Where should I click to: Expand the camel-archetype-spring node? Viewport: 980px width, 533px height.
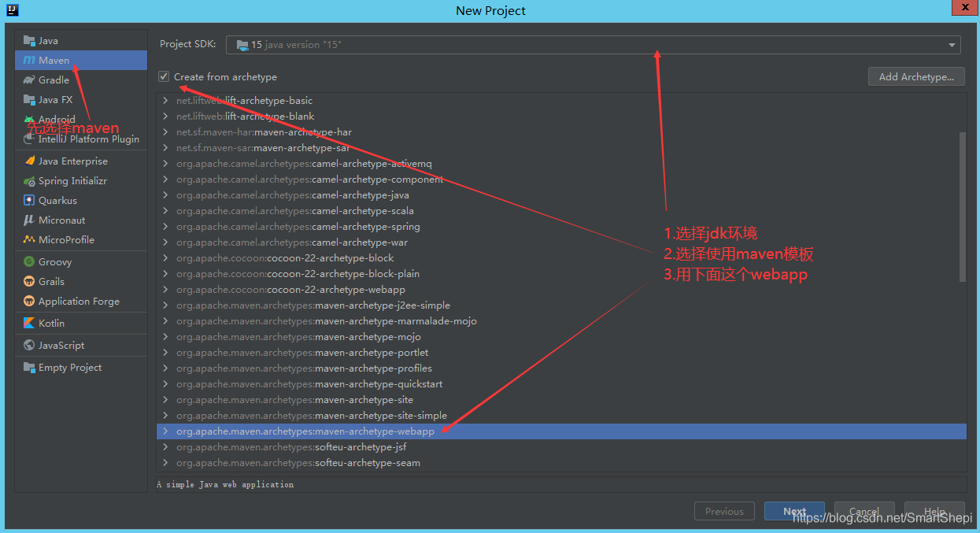tap(165, 226)
